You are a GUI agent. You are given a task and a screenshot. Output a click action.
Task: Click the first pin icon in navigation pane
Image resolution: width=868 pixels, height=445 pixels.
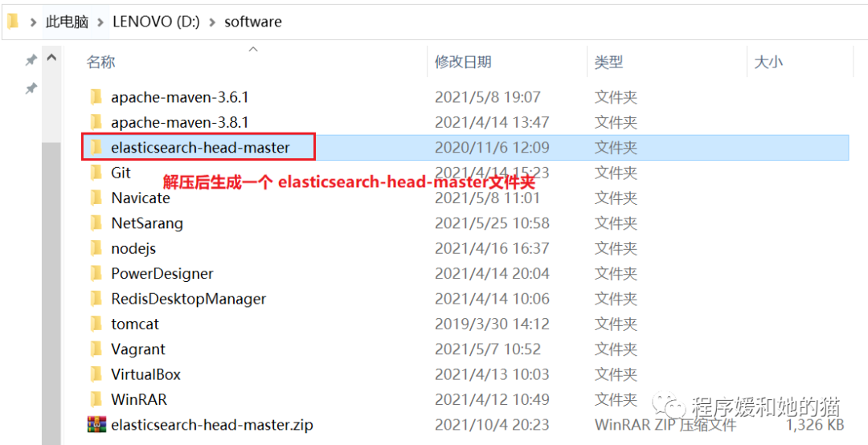tap(31, 60)
